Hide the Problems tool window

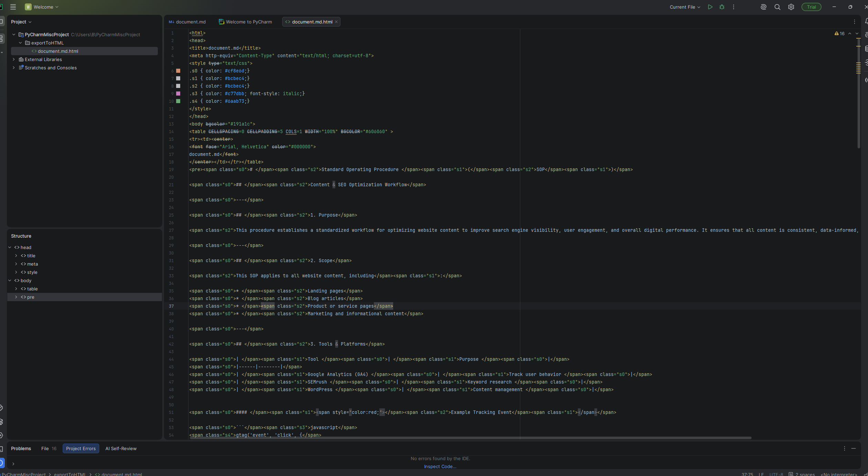(854, 448)
